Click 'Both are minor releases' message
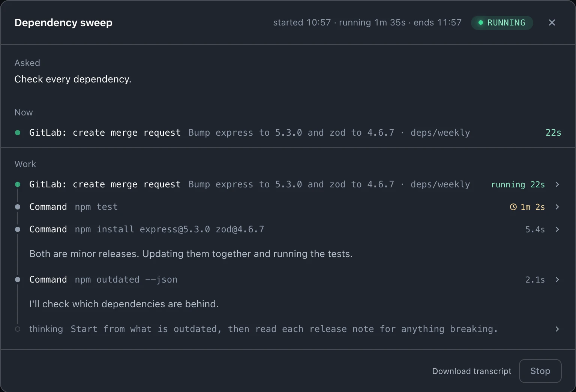 point(191,254)
